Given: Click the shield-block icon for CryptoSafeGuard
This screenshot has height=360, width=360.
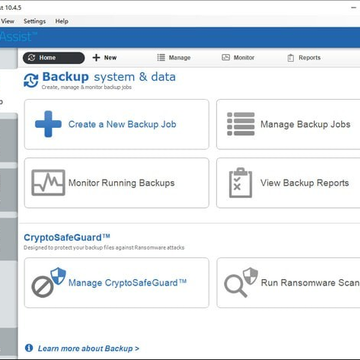Looking at the screenshot, I should click(49, 282).
